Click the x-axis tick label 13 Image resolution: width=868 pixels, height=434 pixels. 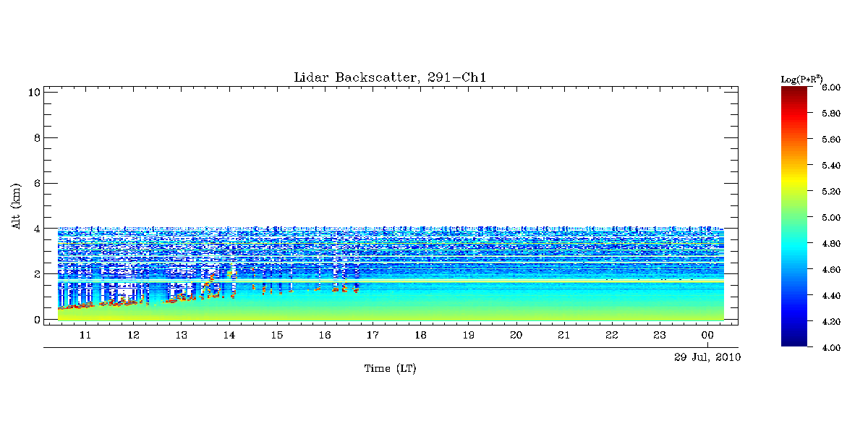click(x=181, y=336)
